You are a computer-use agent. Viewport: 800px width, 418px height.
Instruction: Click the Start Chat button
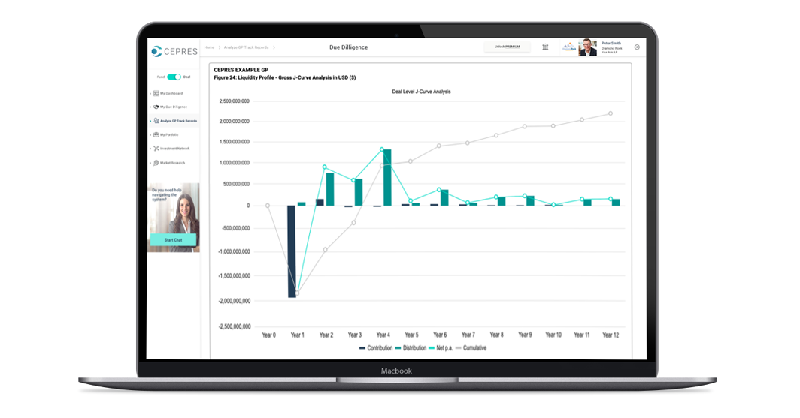(x=173, y=240)
